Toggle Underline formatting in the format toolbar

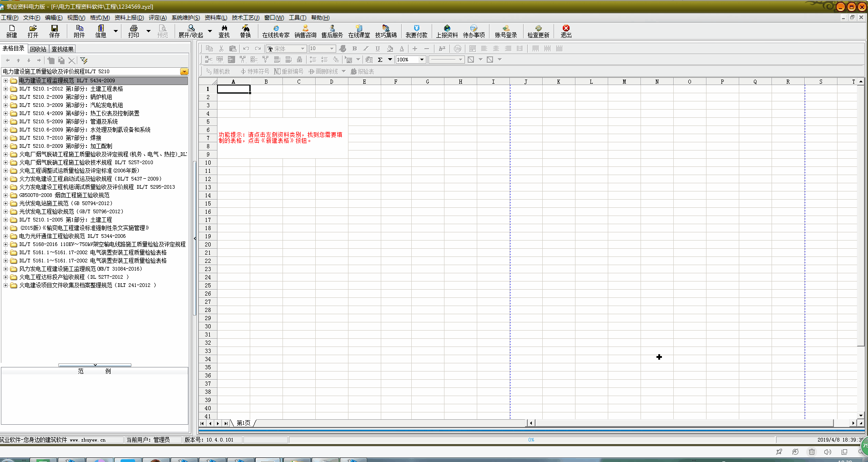[x=378, y=49]
